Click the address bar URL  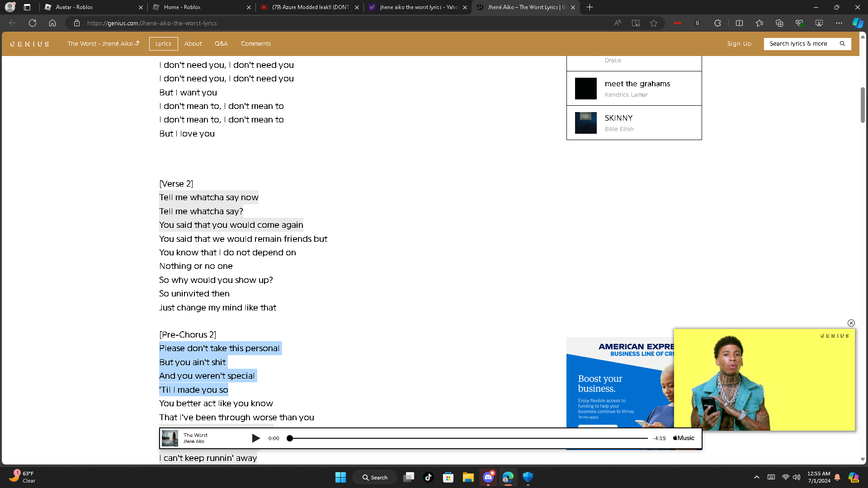[152, 23]
